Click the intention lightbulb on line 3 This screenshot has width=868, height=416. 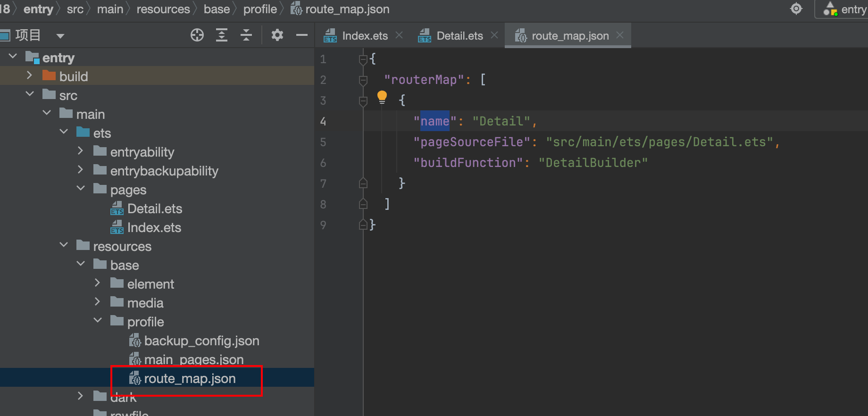(x=382, y=97)
